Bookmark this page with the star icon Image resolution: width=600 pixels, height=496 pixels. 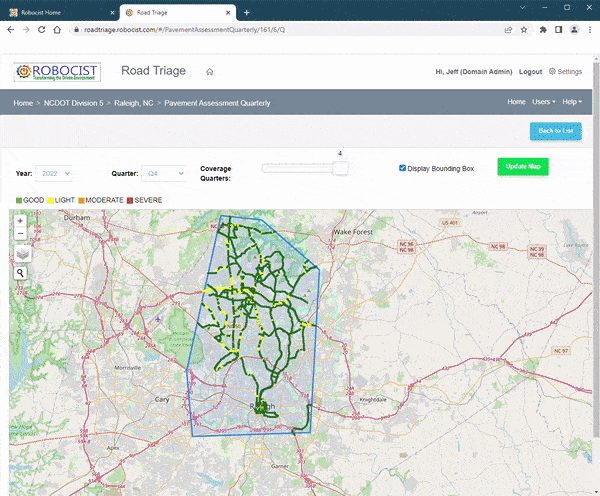click(523, 30)
